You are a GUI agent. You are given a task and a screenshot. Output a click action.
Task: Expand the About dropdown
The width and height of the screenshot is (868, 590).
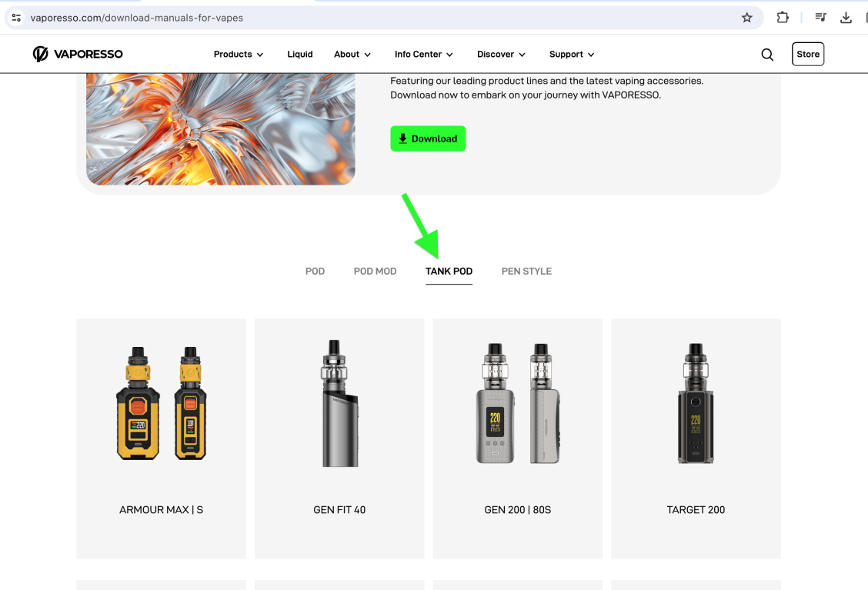[x=352, y=55]
